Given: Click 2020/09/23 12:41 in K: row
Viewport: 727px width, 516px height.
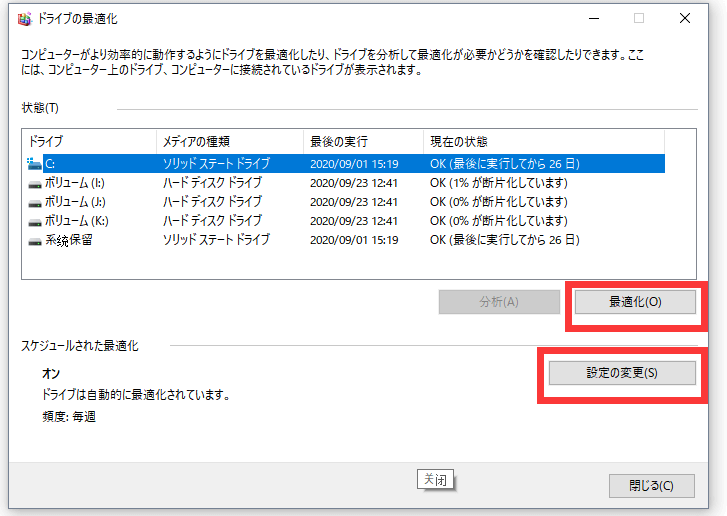Looking at the screenshot, I should (x=354, y=221).
